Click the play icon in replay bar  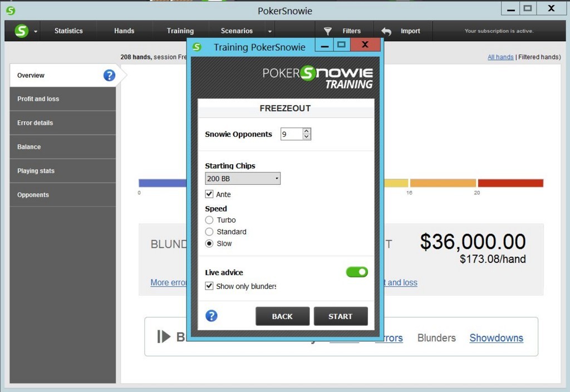[x=164, y=336]
